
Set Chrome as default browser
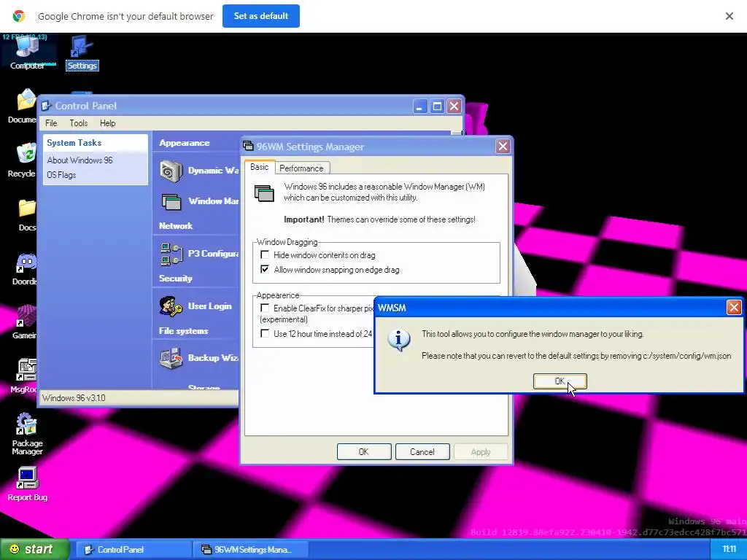(260, 16)
